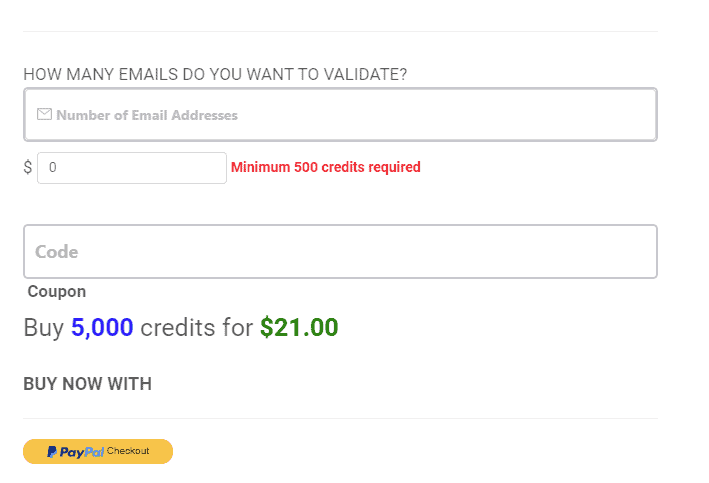Image resolution: width=709 pixels, height=483 pixels.
Task: Click the Code placeholder text
Action: coord(57,252)
